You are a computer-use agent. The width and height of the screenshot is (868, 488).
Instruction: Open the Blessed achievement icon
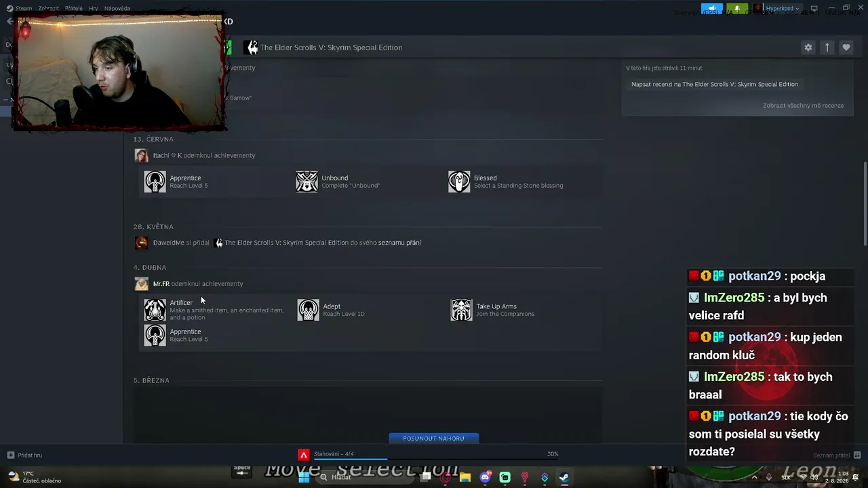coord(459,182)
